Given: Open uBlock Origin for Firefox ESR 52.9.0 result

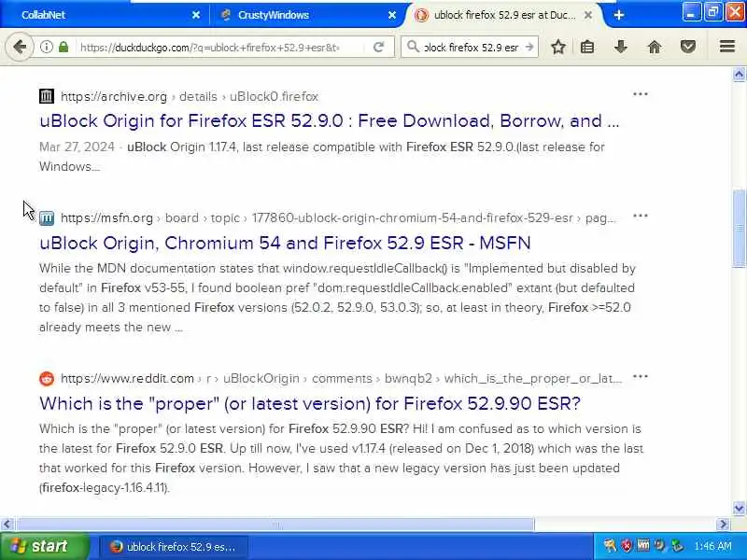Looking at the screenshot, I should pyautogui.click(x=330, y=121).
